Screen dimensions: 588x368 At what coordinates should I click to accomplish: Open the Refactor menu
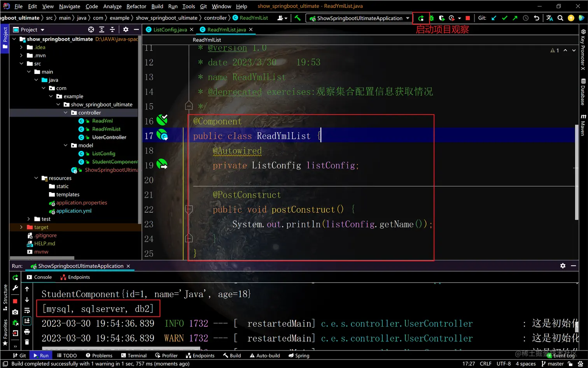point(136,6)
